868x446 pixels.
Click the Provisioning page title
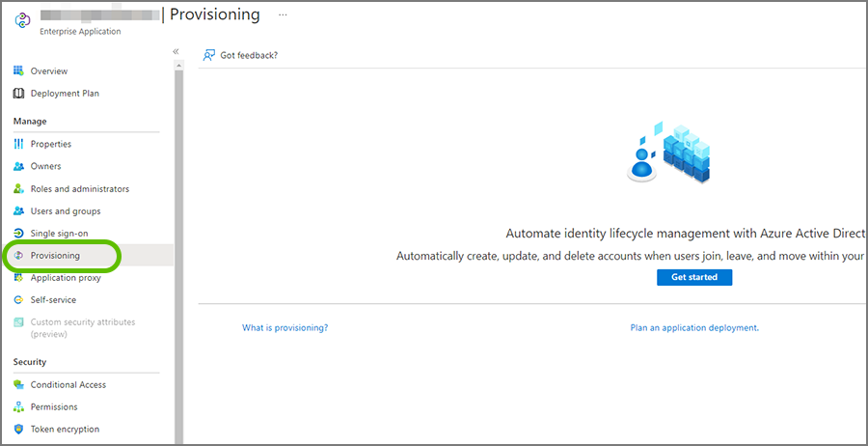215,14
